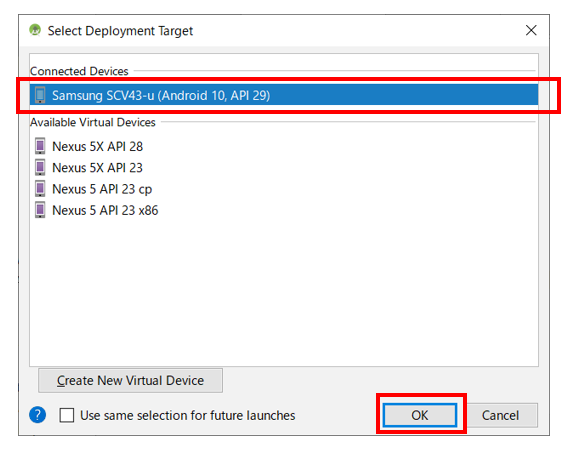Click the Nexus 5X API 28 device icon
This screenshot has width=580, height=457.
40,146
